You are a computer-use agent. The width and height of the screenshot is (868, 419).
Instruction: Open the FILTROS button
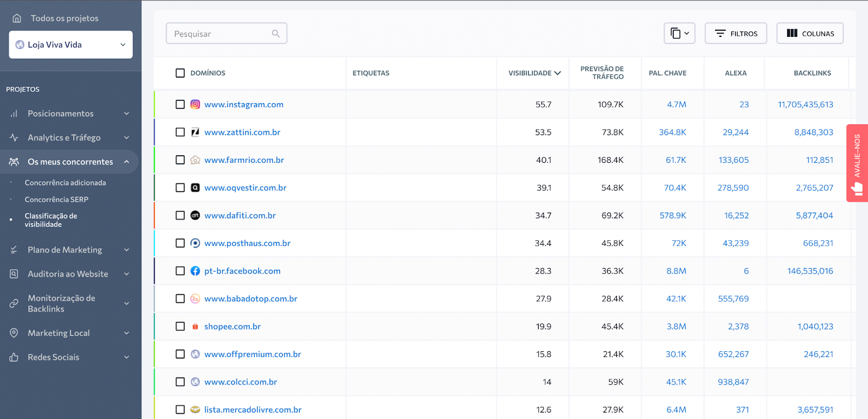click(x=736, y=33)
